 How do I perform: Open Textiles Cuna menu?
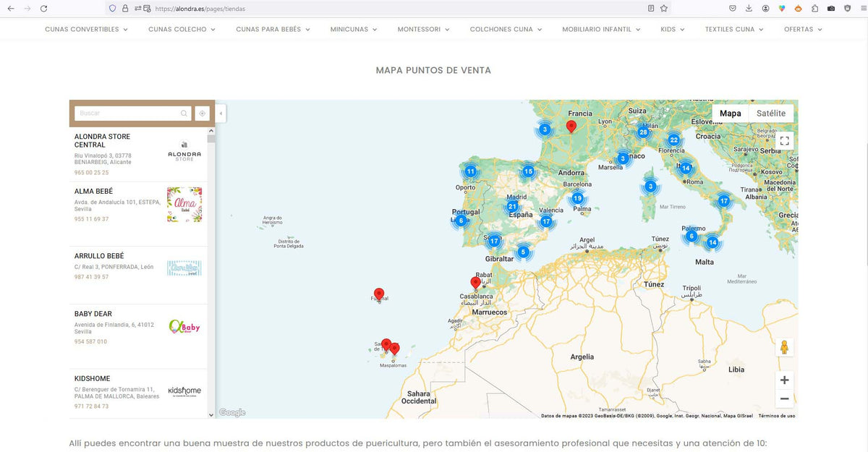tap(734, 30)
